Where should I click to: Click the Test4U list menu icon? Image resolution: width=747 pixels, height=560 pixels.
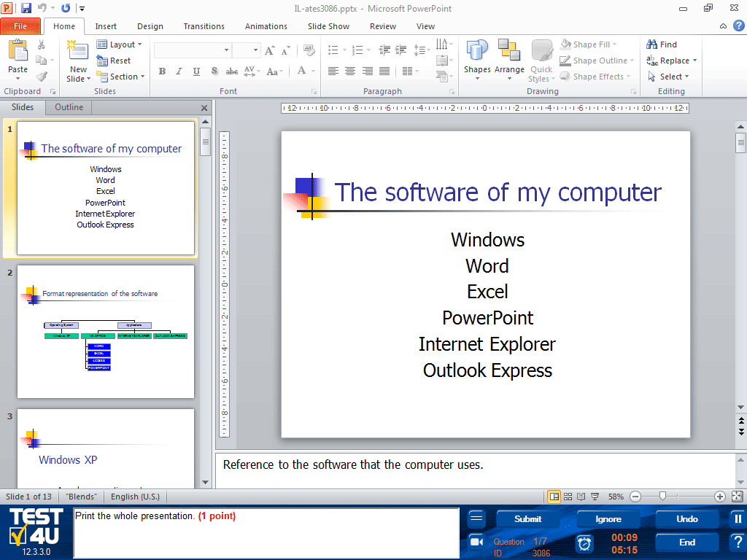[x=476, y=518]
